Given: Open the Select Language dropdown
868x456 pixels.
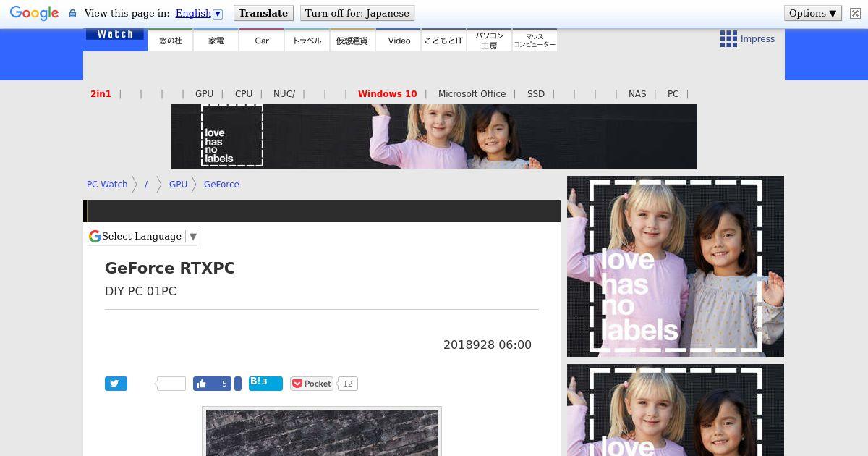Looking at the screenshot, I should click(142, 236).
